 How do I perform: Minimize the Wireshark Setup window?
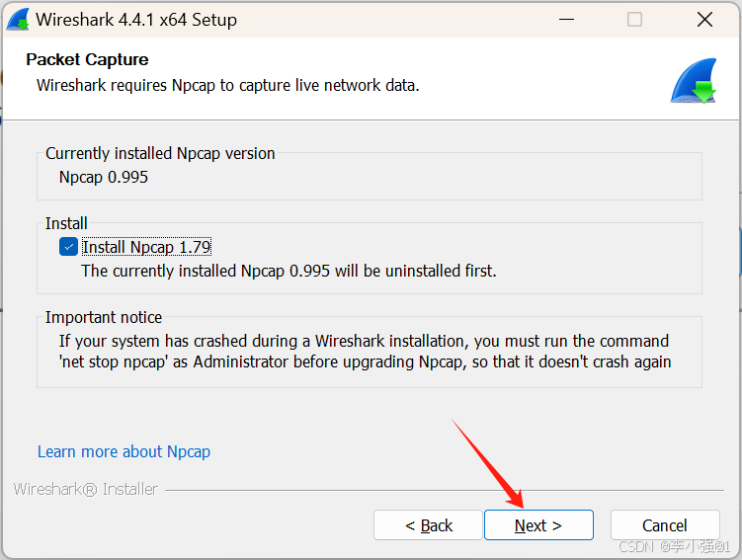(x=566, y=20)
